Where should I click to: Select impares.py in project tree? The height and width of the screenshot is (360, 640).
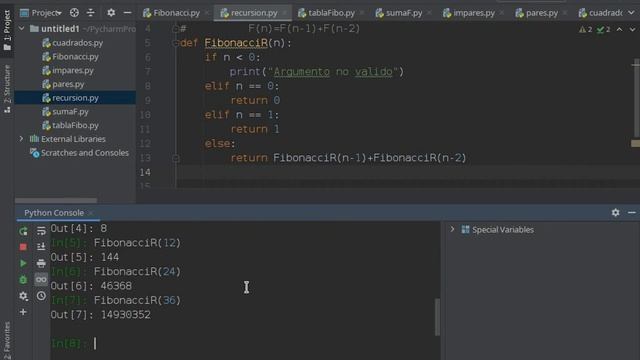[73, 70]
